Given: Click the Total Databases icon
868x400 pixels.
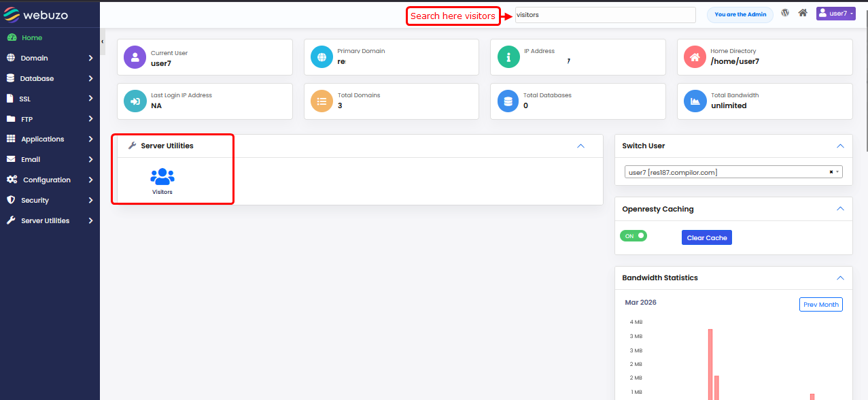Looking at the screenshot, I should [x=508, y=101].
